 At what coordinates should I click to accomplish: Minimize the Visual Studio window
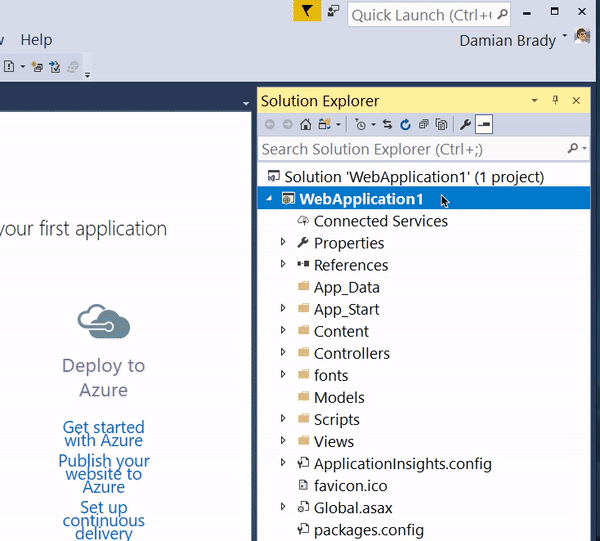(527, 13)
